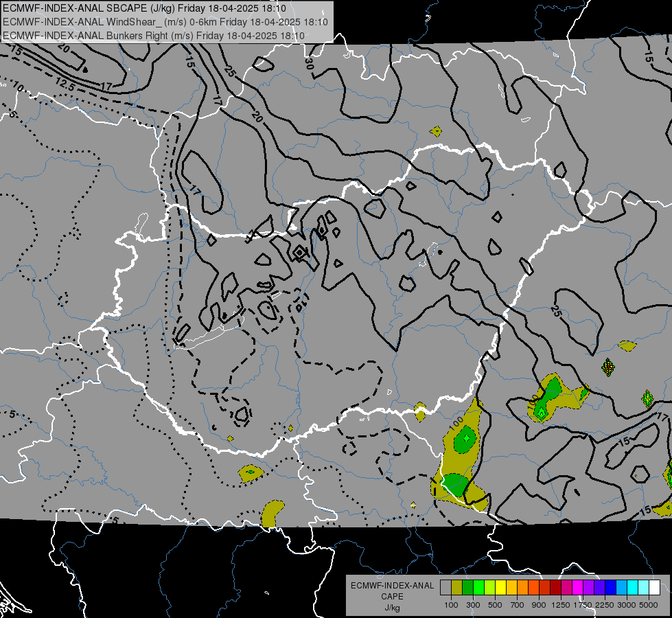
Task: Click the SBCAPE (J/kg) title line
Action: click(x=144, y=8)
